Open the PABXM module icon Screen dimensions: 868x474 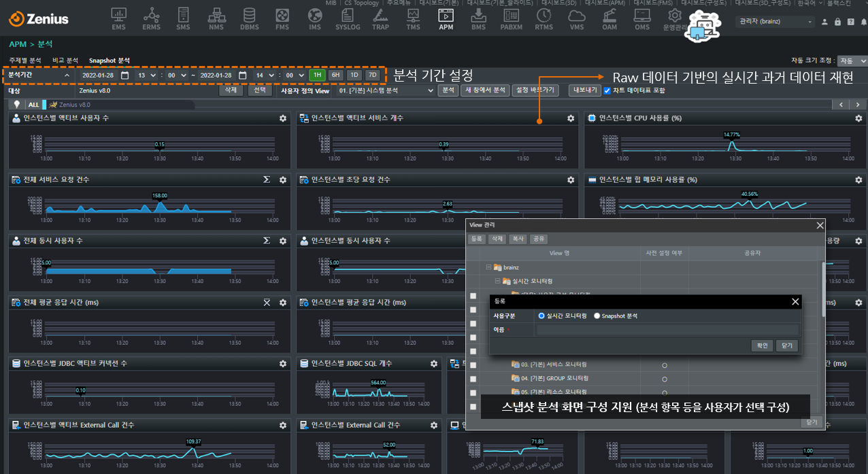tap(511, 18)
